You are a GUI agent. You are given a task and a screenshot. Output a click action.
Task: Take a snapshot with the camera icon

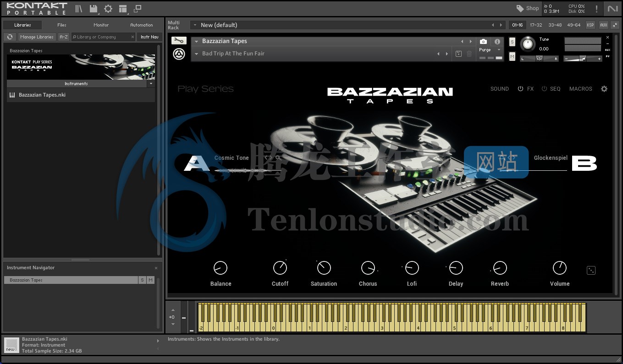coord(483,42)
